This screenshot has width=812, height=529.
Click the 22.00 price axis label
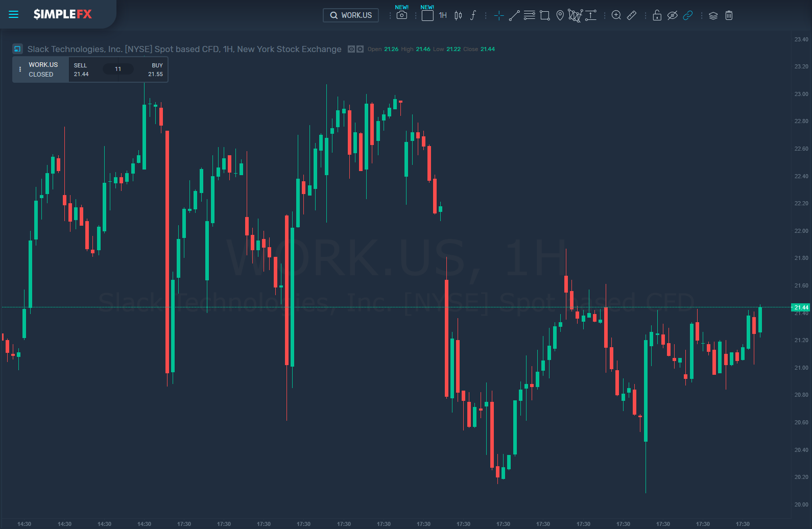tap(801, 231)
